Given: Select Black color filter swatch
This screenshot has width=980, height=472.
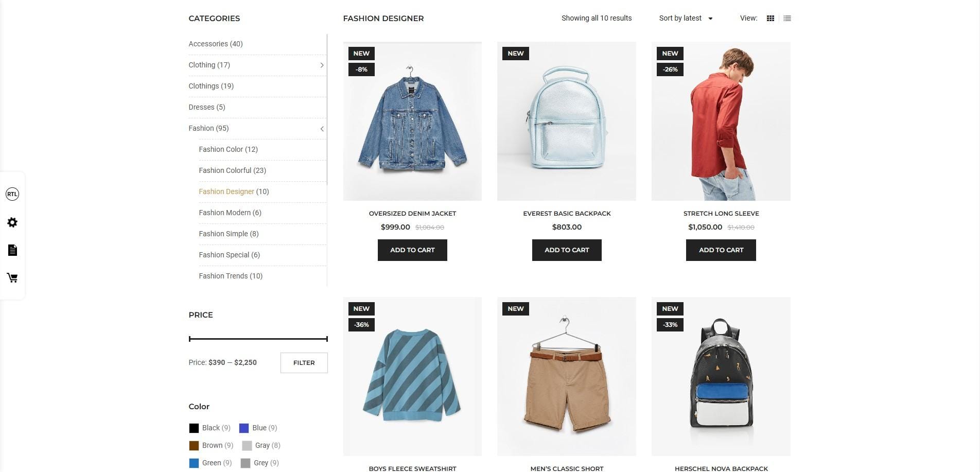Looking at the screenshot, I should coord(194,428).
